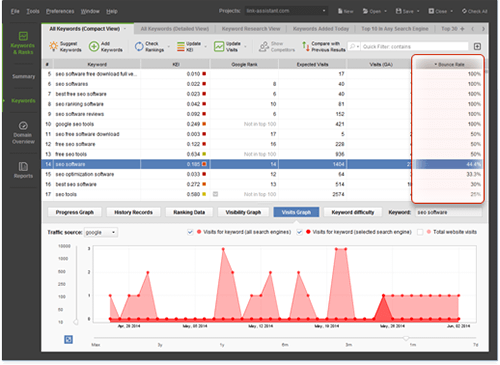Click the Save project icon
Viewport: 500px width, 365px height.
[398, 11]
